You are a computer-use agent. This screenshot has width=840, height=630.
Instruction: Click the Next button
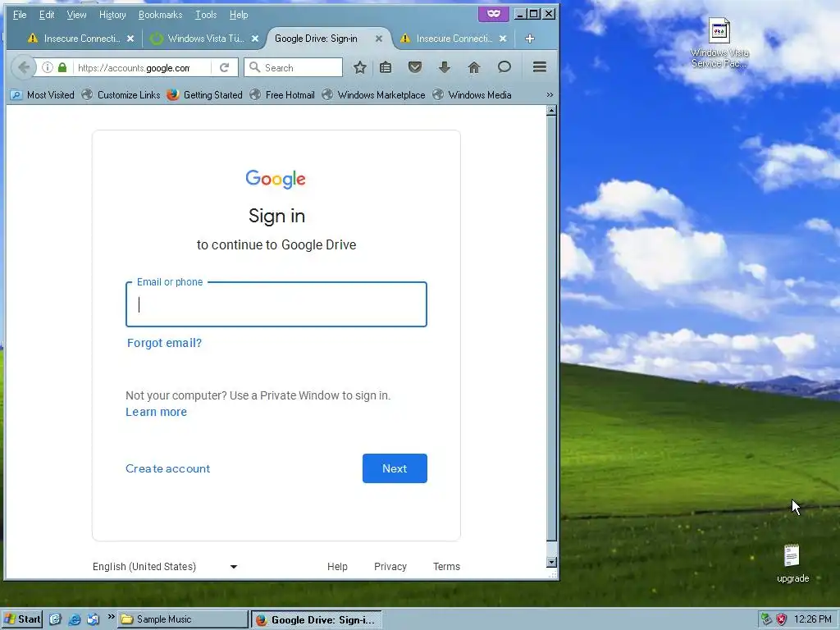click(x=395, y=468)
